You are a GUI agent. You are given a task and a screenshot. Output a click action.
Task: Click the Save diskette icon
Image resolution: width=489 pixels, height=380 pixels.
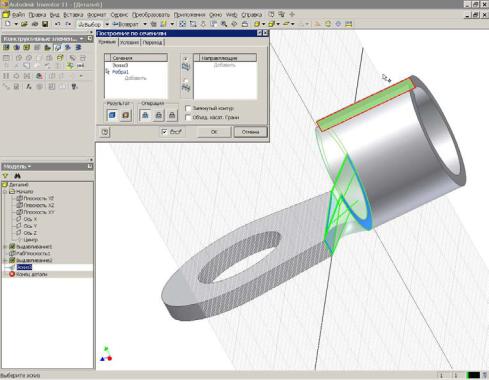tap(45, 24)
